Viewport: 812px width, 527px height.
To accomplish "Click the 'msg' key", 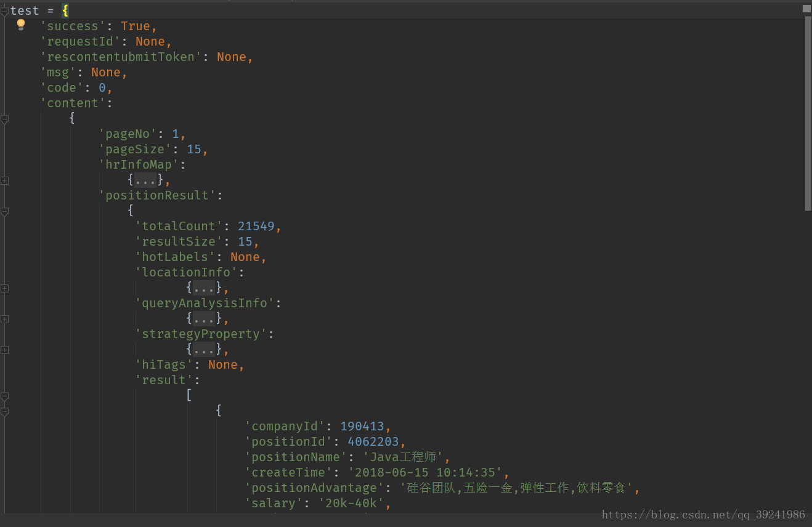I will (58, 72).
